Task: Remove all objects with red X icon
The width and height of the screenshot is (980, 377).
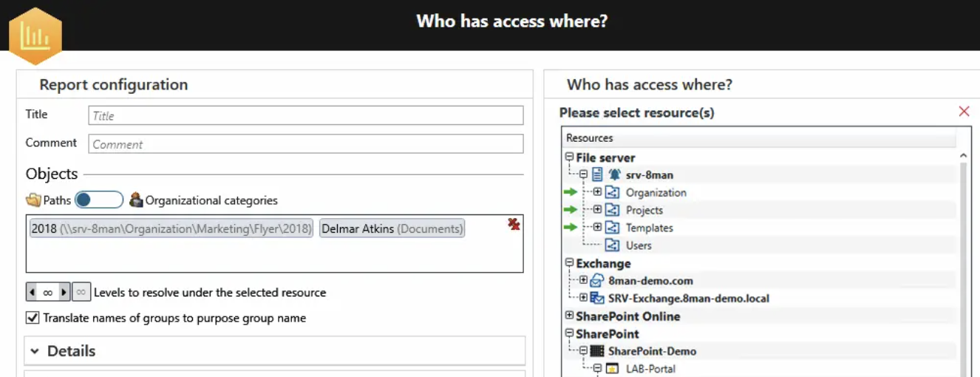Action: click(514, 224)
